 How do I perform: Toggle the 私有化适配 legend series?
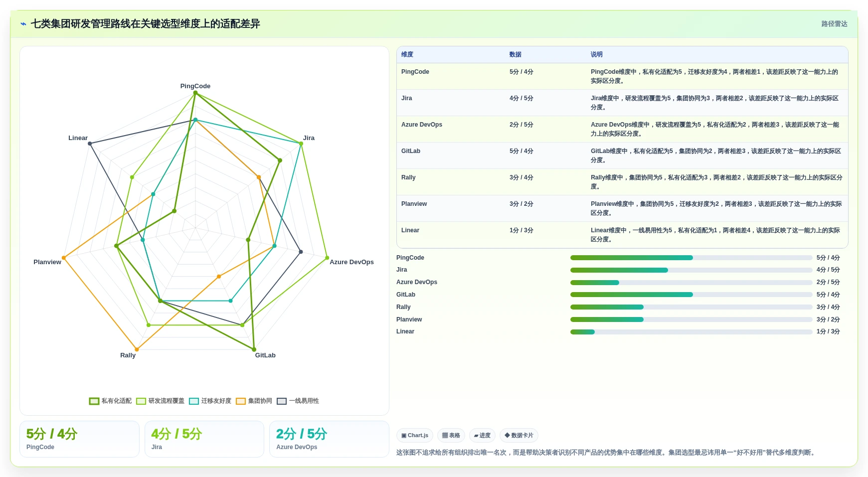[x=110, y=401]
